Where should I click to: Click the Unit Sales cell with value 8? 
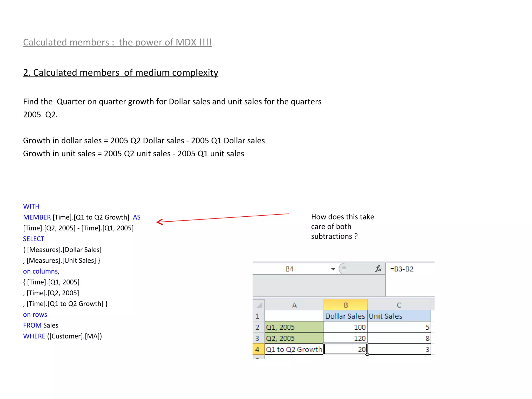[x=399, y=338]
